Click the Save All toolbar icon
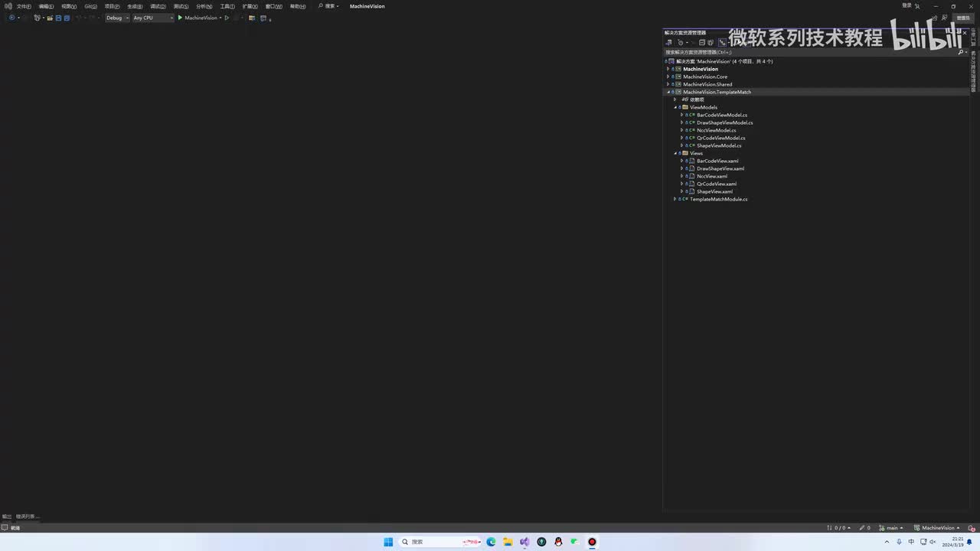This screenshot has width=980, height=551. (x=67, y=18)
